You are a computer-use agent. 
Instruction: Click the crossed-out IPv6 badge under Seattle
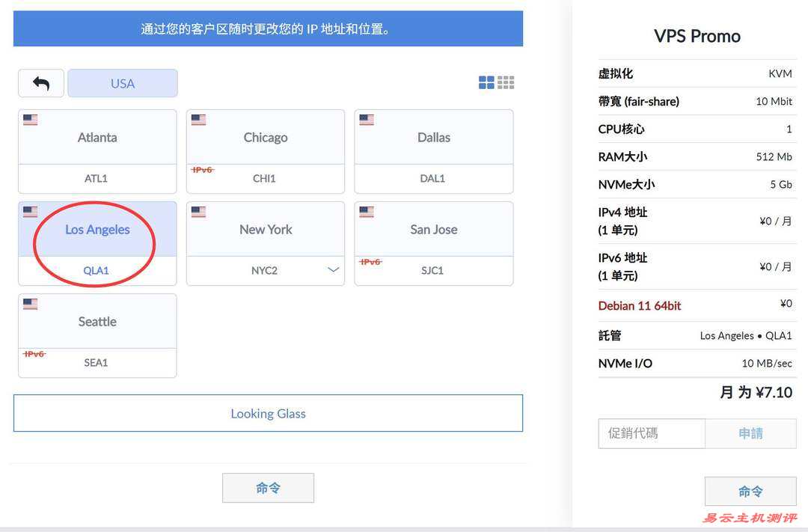point(34,354)
